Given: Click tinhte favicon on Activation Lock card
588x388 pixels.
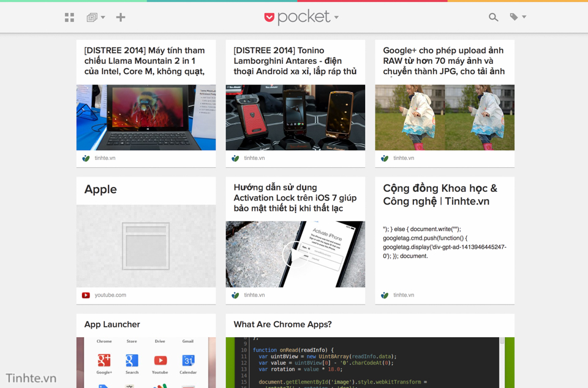Looking at the screenshot, I should pos(235,295).
